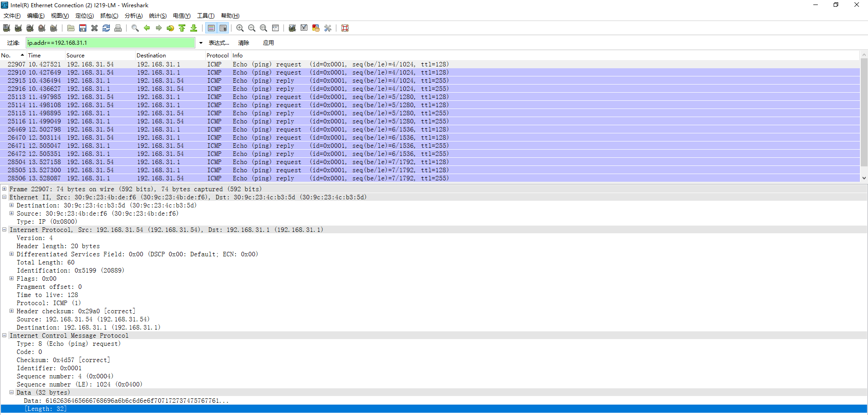Open the 分析(A) menu
Viewport: 868px width, 415px height.
tap(134, 16)
